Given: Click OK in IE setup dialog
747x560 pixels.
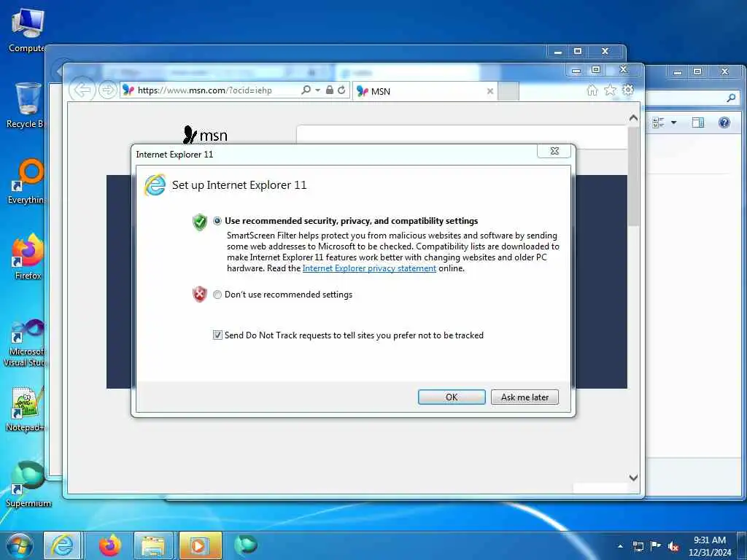Looking at the screenshot, I should click(451, 397).
